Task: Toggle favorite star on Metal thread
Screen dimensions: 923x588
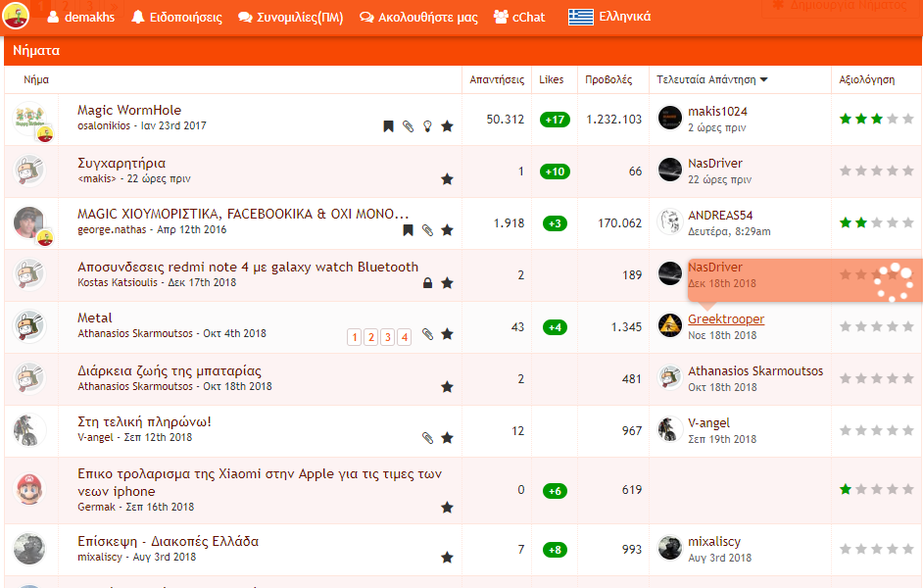Action: (448, 334)
